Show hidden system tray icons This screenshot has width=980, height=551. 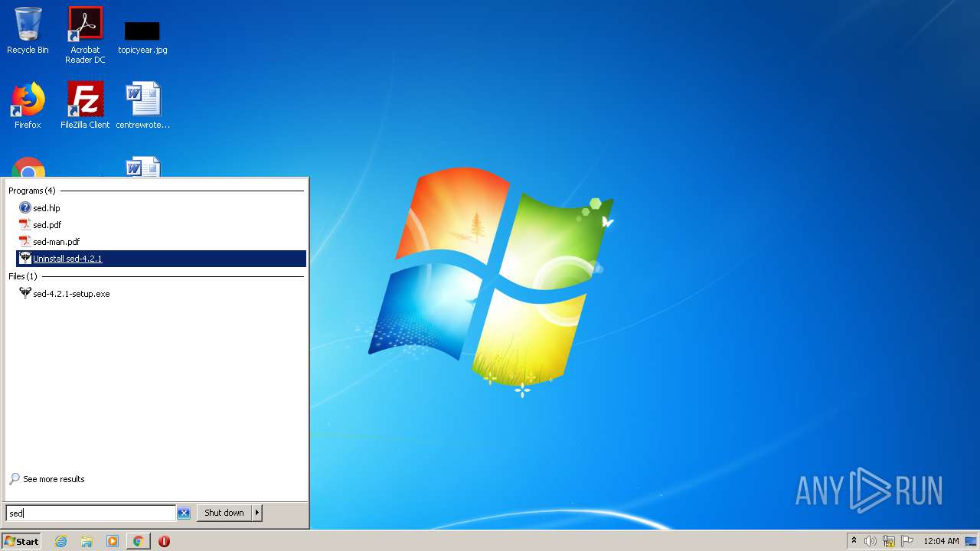[854, 541]
